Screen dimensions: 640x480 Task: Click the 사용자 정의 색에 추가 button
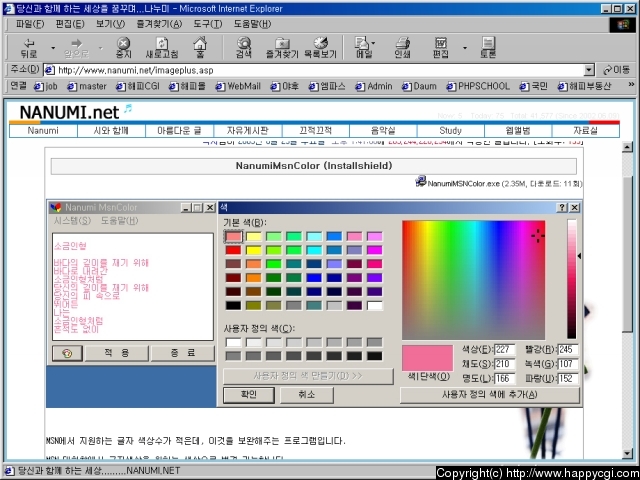(489, 395)
